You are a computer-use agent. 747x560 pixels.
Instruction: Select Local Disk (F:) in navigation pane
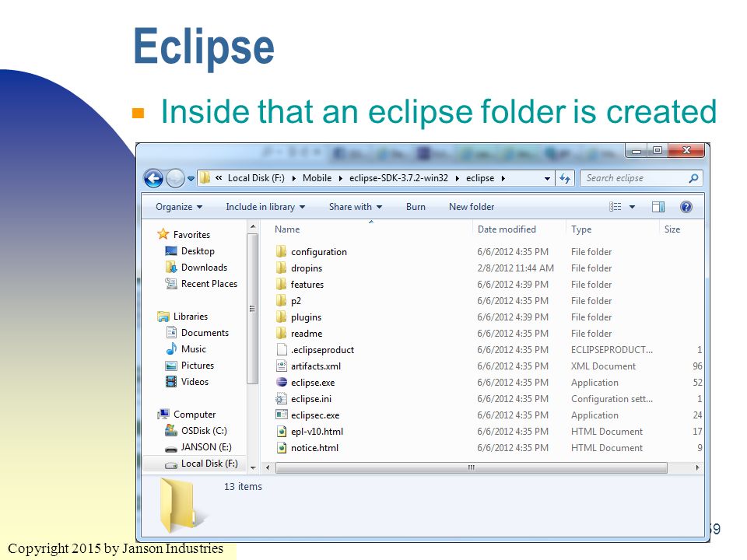209,464
